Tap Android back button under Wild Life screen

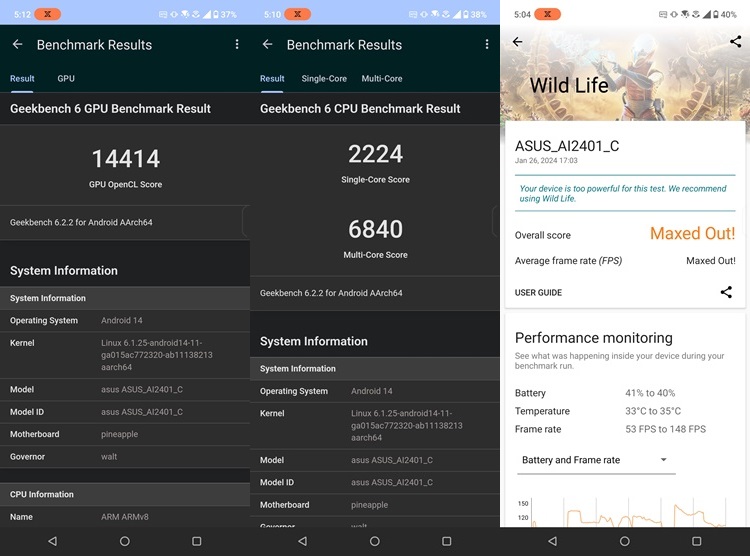[x=552, y=541]
